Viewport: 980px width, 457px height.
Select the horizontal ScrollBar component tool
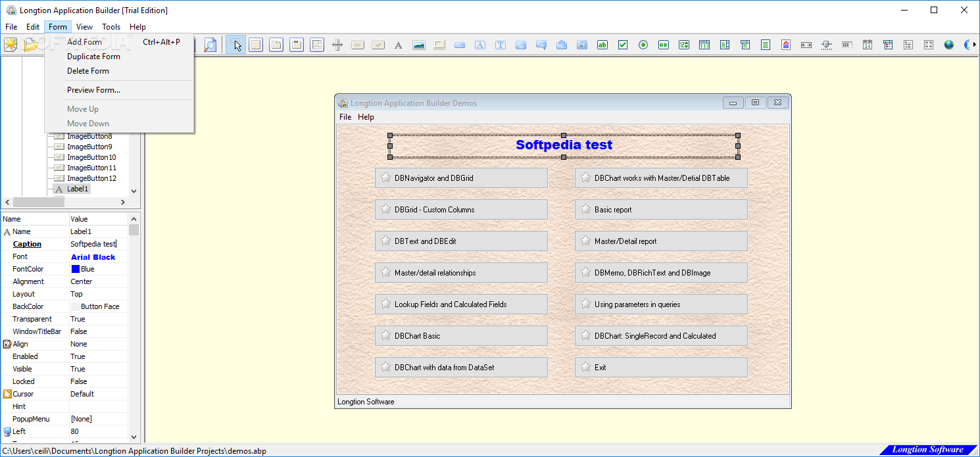(806, 45)
